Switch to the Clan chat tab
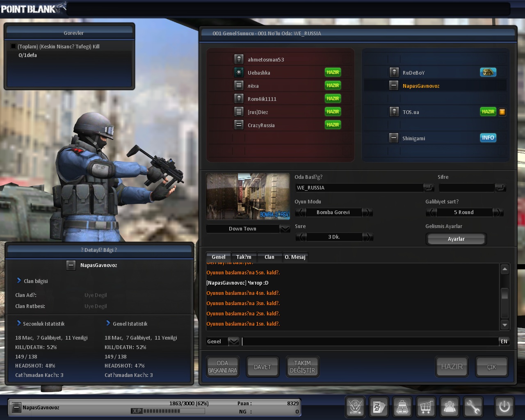Screen dimensions: 525x420 click(269, 257)
